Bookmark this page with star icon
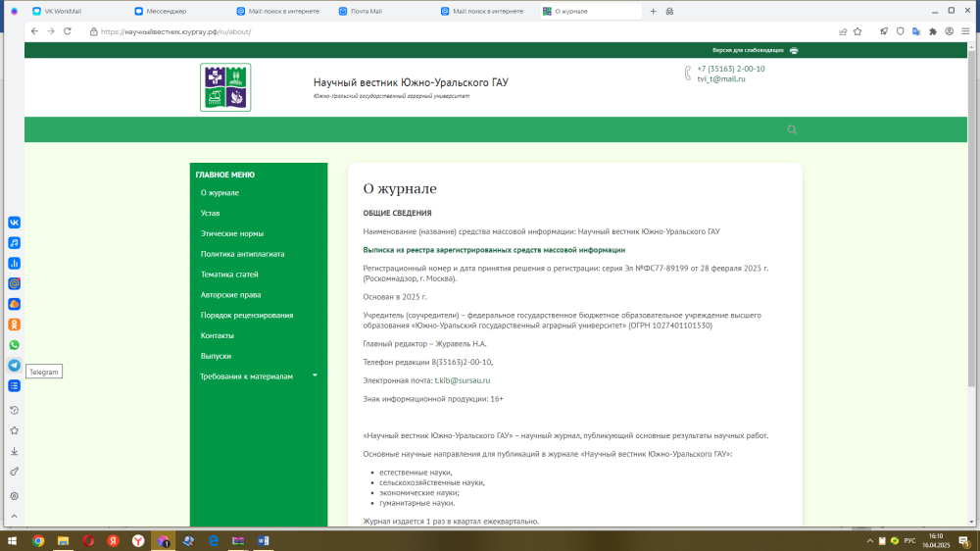This screenshot has width=980, height=551. point(857,31)
